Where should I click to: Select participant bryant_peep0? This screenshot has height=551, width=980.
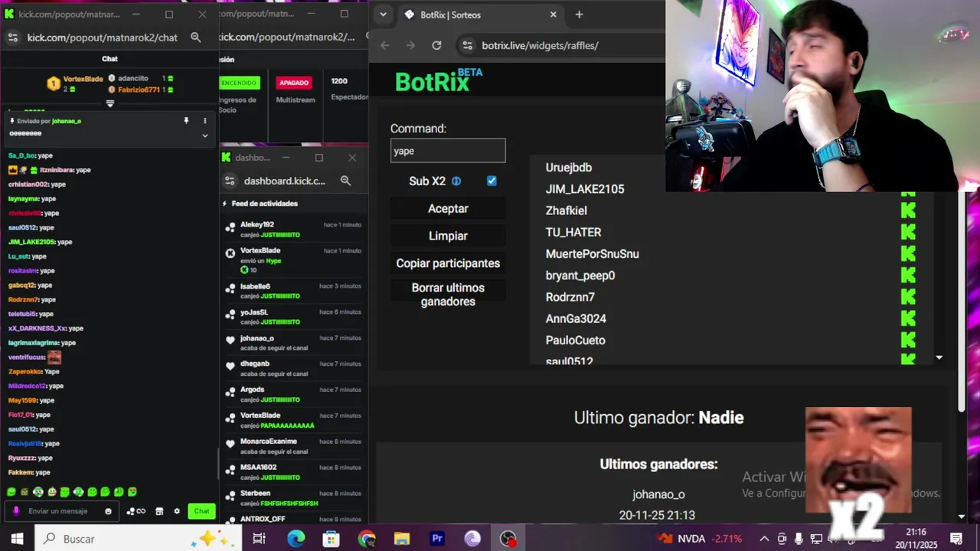click(x=580, y=275)
